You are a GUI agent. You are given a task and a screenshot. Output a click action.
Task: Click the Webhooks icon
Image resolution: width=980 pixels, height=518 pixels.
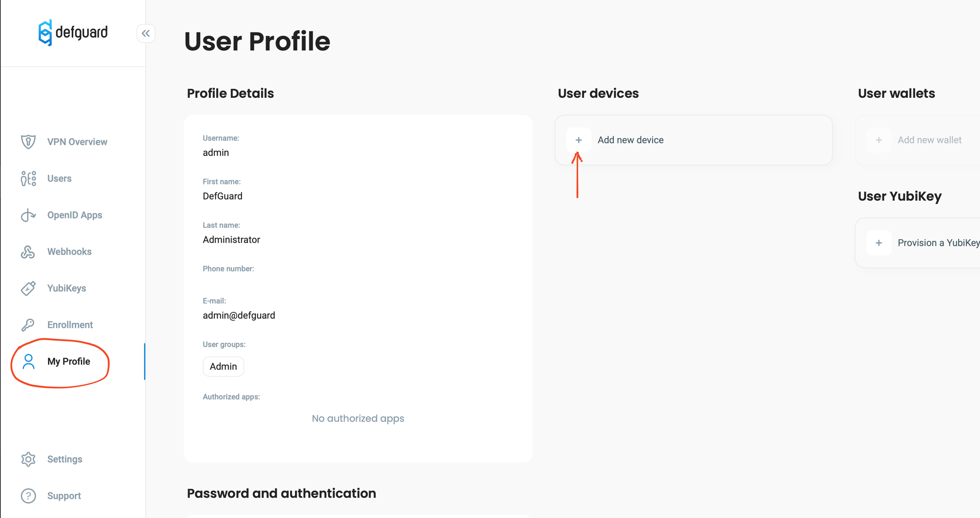(28, 252)
